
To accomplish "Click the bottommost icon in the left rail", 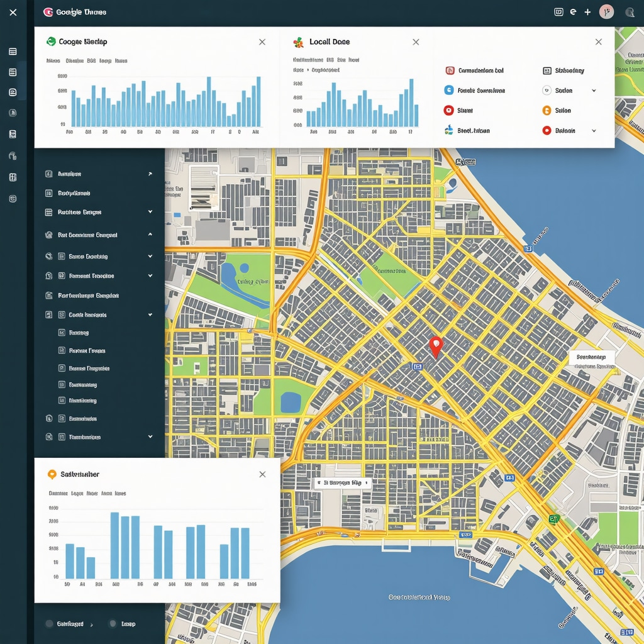I will pos(13,199).
